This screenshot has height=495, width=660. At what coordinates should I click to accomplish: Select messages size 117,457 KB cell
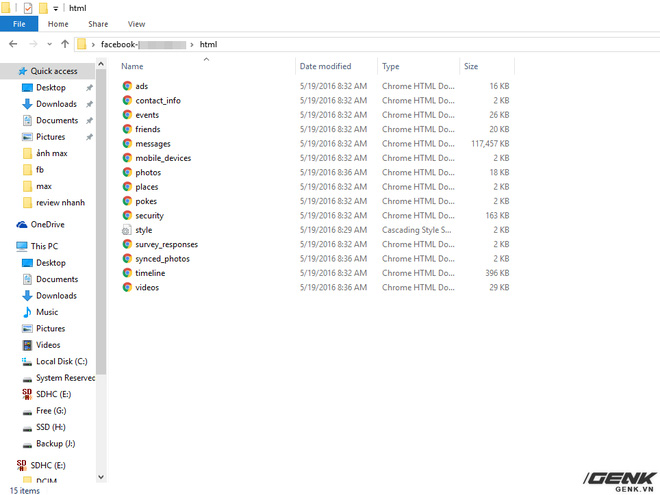(490, 144)
